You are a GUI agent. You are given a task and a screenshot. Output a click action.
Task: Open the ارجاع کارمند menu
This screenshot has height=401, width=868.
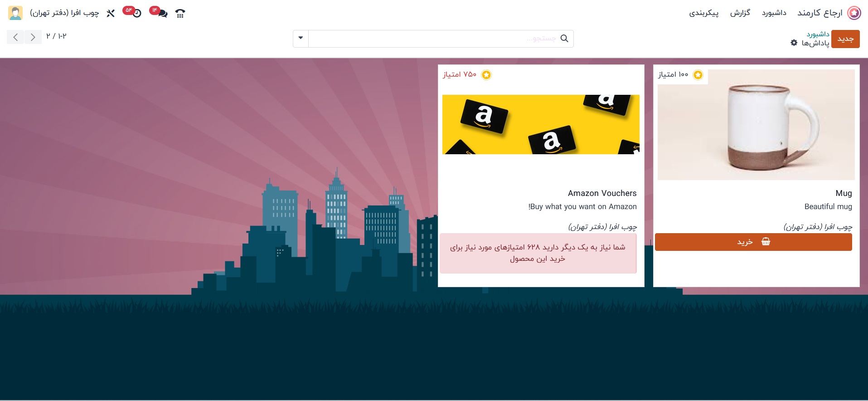(x=820, y=13)
